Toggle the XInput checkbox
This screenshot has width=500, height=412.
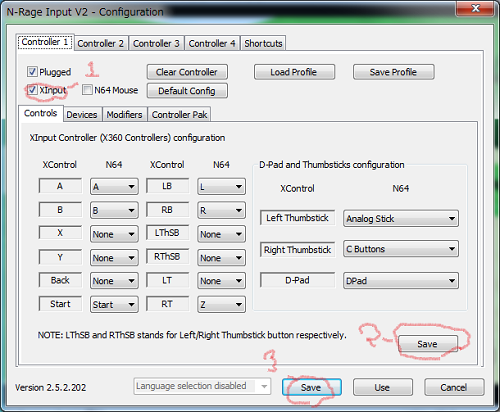click(32, 90)
